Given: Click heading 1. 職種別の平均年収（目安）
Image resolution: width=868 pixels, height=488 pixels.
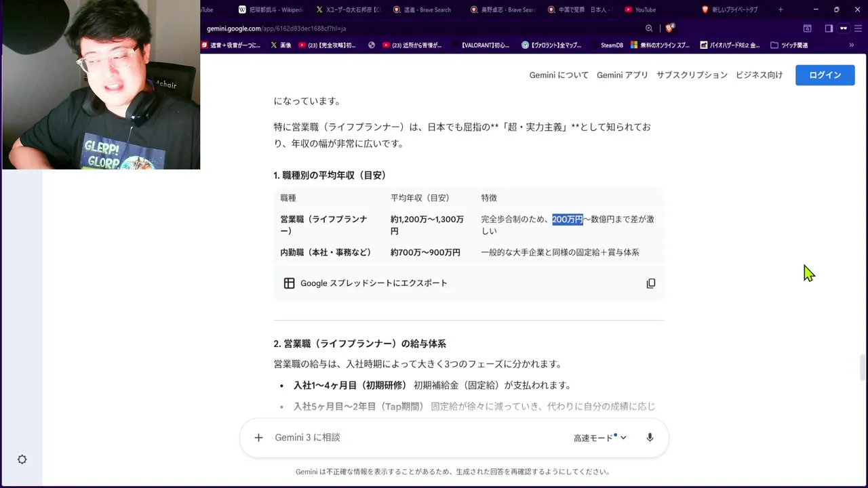Looking at the screenshot, I should point(330,176).
